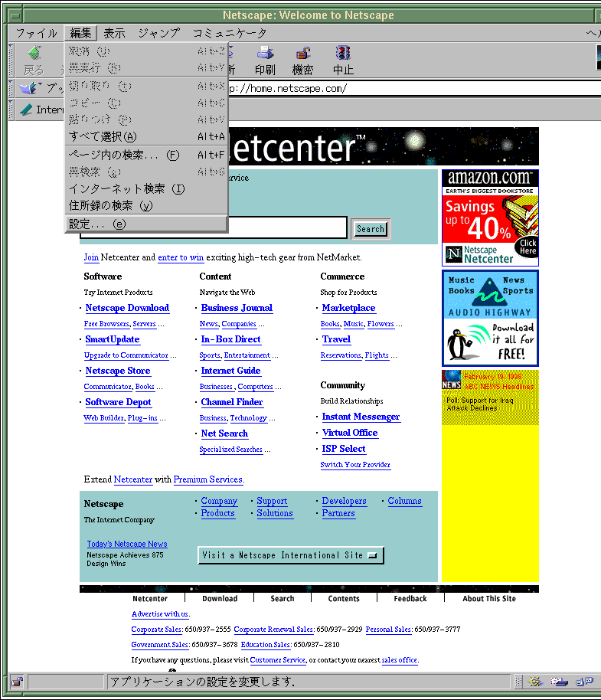Open the Channel Finder link
This screenshot has width=601, height=700.
pyautogui.click(x=231, y=402)
